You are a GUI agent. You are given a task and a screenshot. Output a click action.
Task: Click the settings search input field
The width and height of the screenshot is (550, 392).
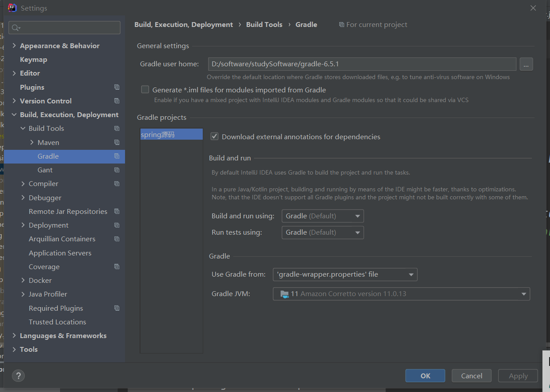pos(64,28)
